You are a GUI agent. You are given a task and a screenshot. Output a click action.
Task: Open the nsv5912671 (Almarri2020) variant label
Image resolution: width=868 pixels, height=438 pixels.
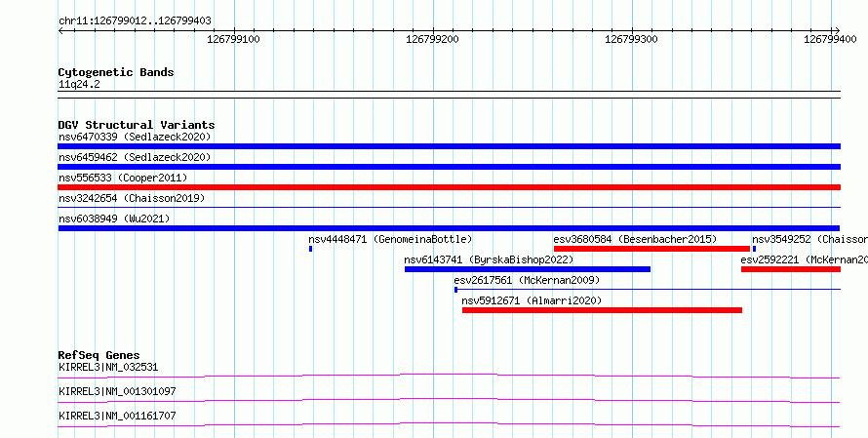pos(532,300)
